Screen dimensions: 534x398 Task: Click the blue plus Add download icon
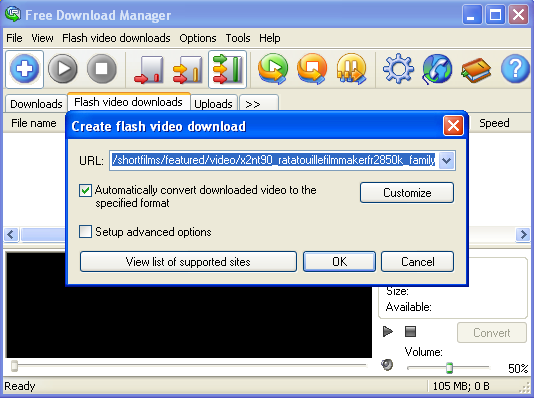(25, 69)
